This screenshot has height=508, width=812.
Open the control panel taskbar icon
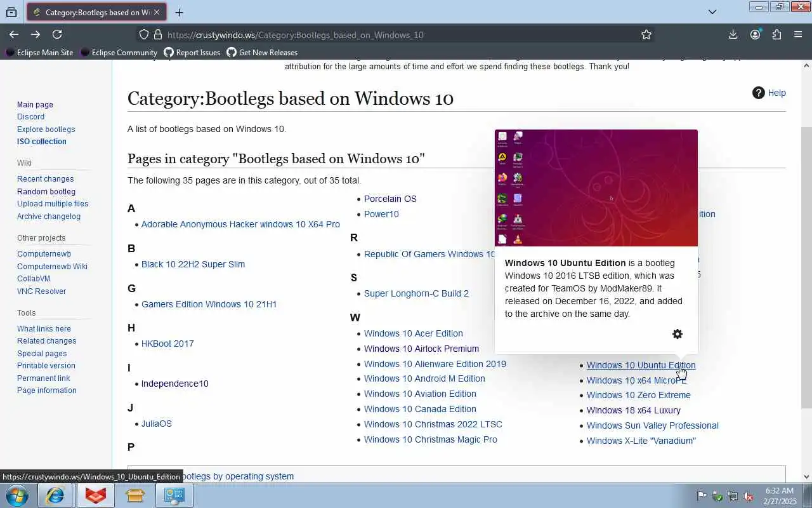pos(174,495)
